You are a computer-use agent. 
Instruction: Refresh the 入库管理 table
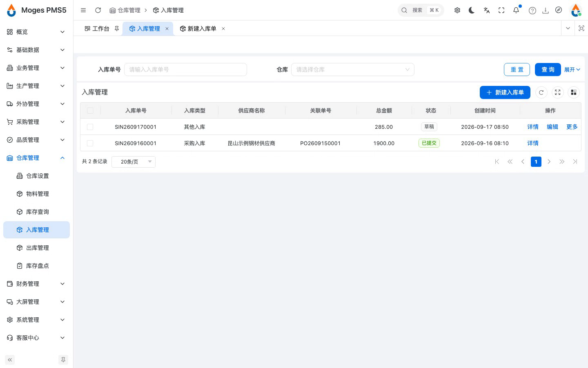pos(541,92)
